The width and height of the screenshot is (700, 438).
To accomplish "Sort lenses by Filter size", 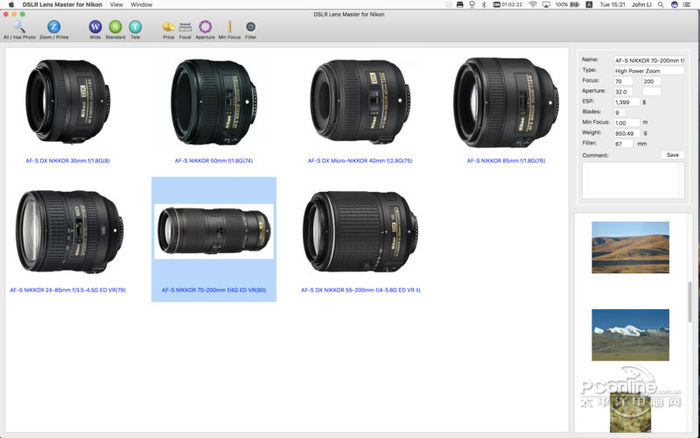I will tap(250, 27).
